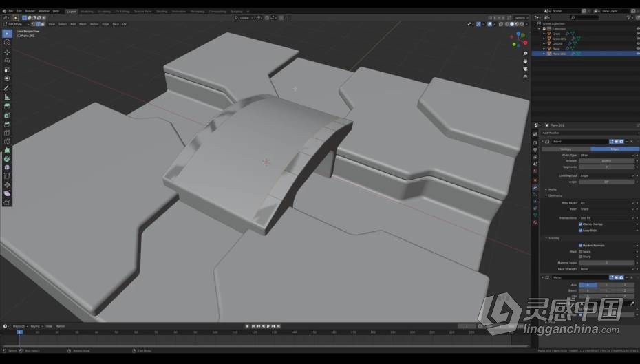Switch viewport to solid shading mode
640x364 pixels.
(512, 24)
